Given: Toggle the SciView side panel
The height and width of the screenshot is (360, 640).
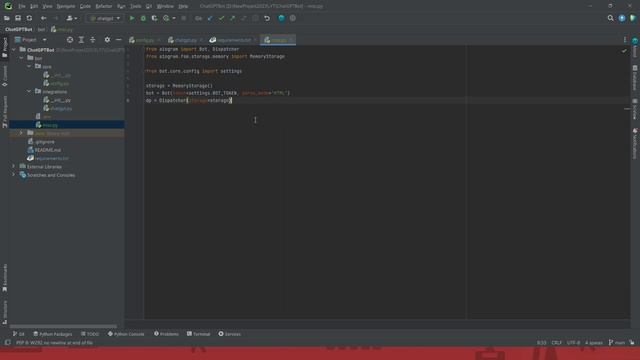Looking at the screenshot, I should pyautogui.click(x=635, y=109).
